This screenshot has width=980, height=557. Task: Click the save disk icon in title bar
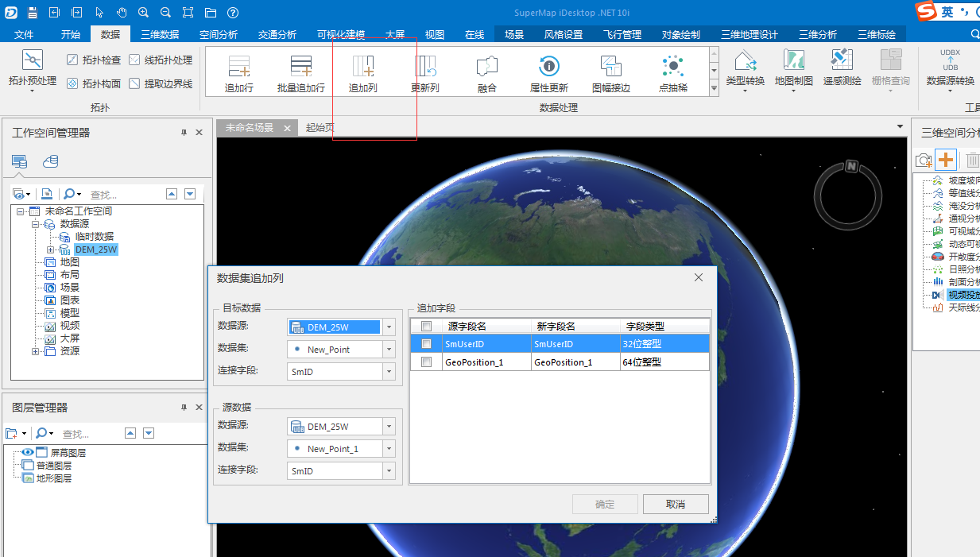click(32, 13)
